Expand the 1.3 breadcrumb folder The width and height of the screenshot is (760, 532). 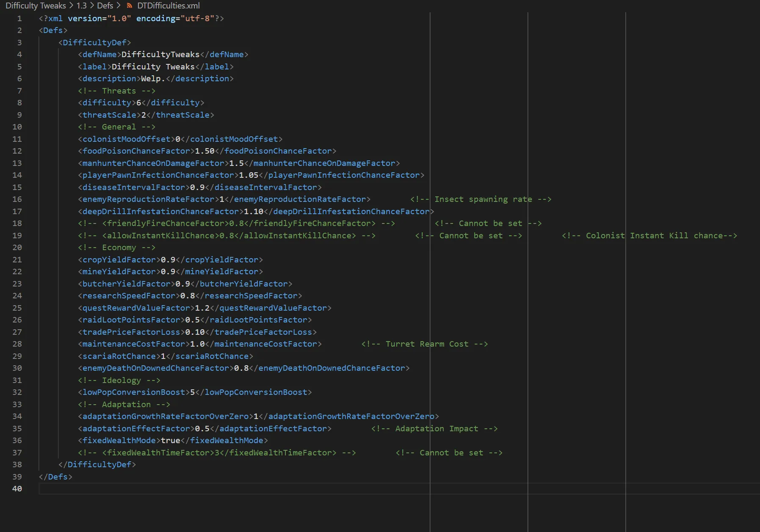coord(81,6)
